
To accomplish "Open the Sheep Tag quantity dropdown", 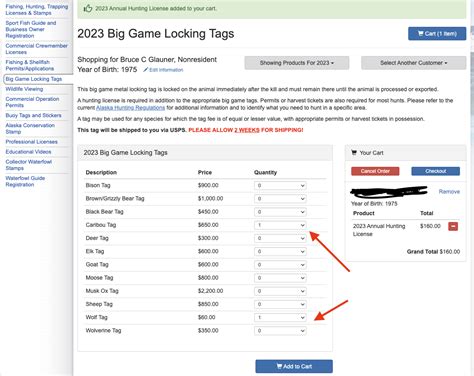I will [280, 304].
